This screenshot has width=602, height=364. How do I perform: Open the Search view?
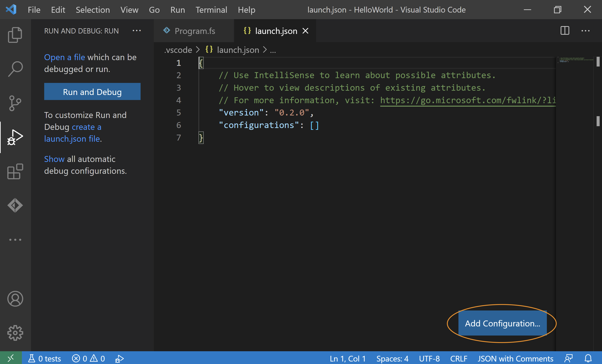tap(15, 69)
